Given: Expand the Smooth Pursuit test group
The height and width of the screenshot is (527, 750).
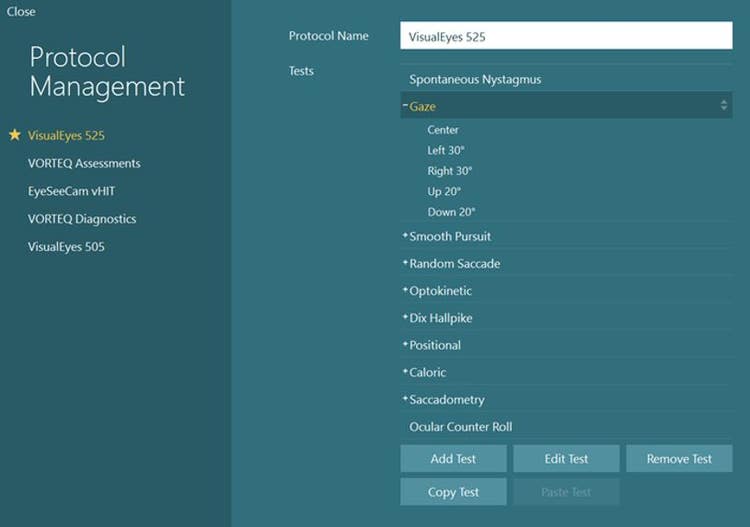Looking at the screenshot, I should 405,235.
